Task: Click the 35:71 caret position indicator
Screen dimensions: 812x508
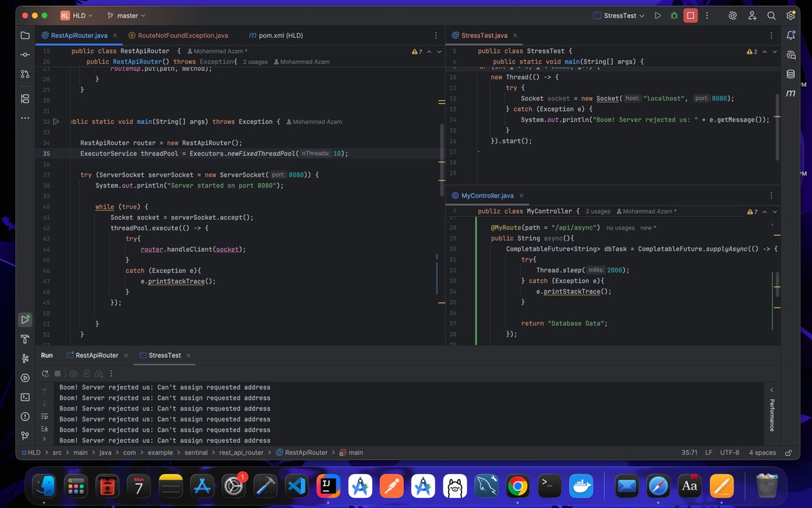Action: click(x=690, y=452)
